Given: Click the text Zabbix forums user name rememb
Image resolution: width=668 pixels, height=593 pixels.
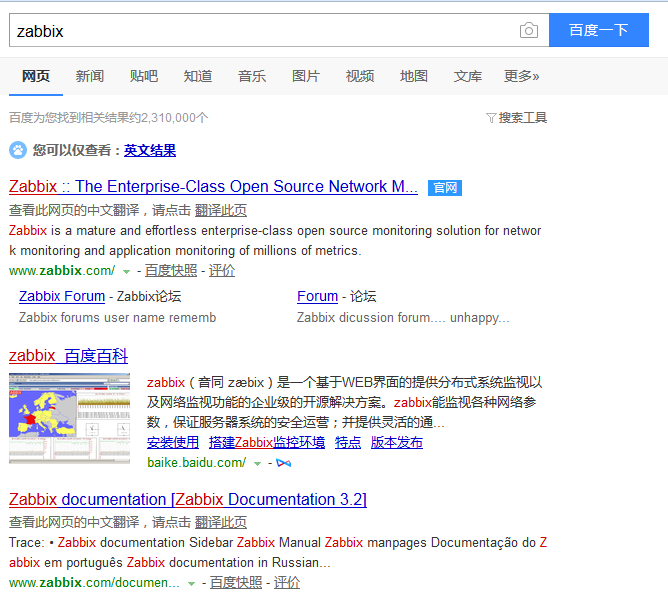Looking at the screenshot, I should coord(118,318).
